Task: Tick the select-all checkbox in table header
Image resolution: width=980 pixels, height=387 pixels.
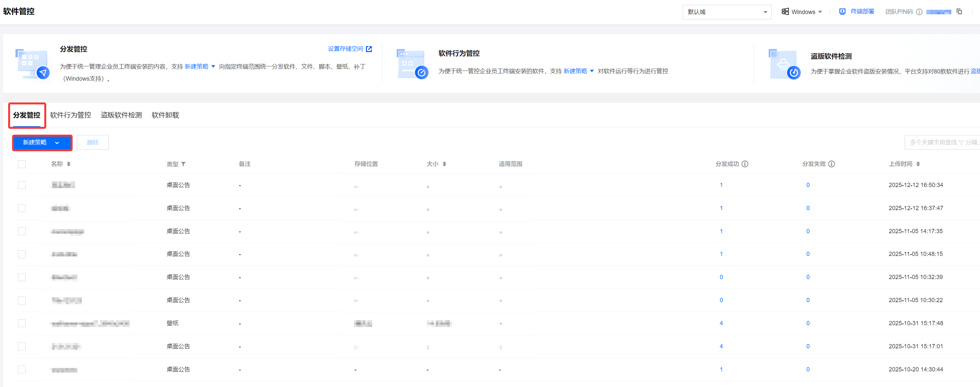Action: pyautogui.click(x=22, y=164)
